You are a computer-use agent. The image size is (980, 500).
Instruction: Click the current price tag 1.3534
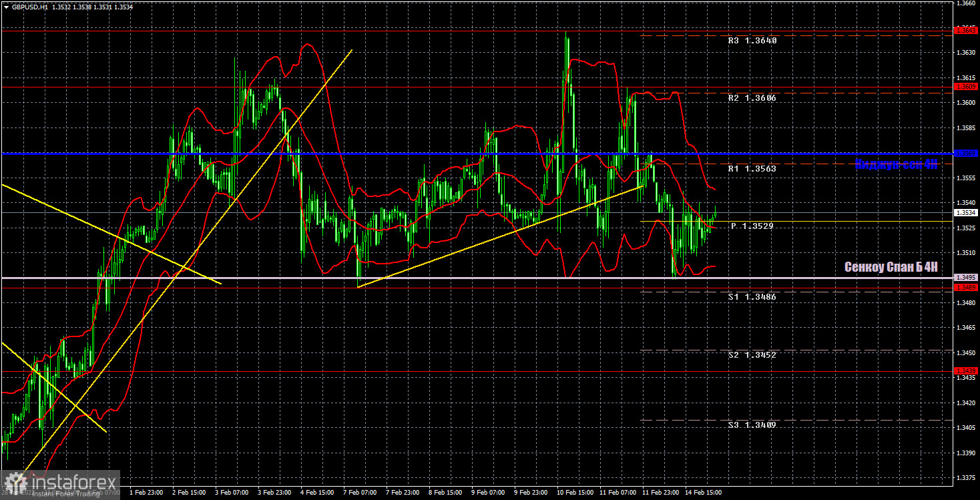[x=966, y=212]
